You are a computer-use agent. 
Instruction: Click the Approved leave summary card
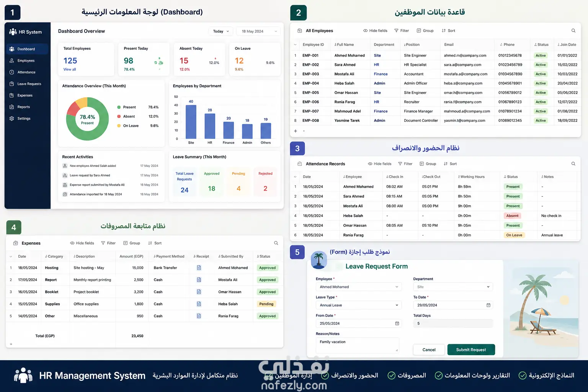(x=212, y=182)
